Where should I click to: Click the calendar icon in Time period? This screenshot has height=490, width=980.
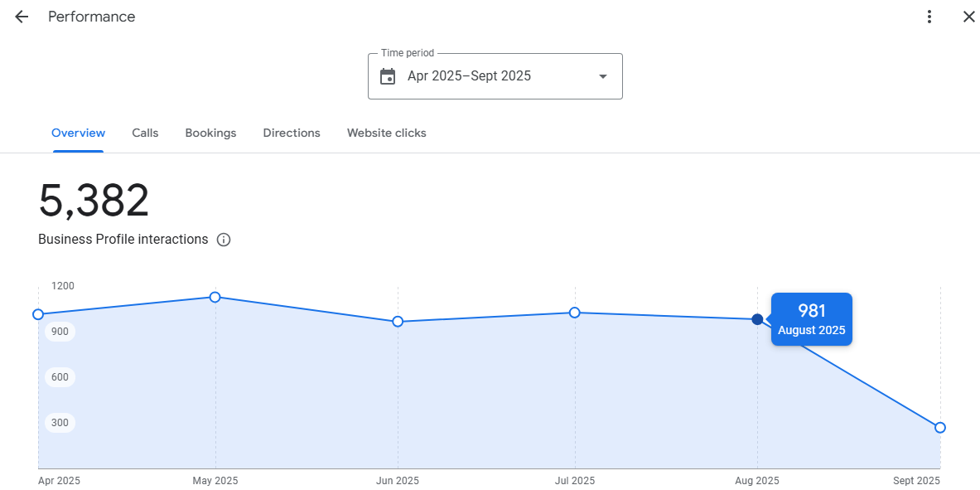pos(388,76)
